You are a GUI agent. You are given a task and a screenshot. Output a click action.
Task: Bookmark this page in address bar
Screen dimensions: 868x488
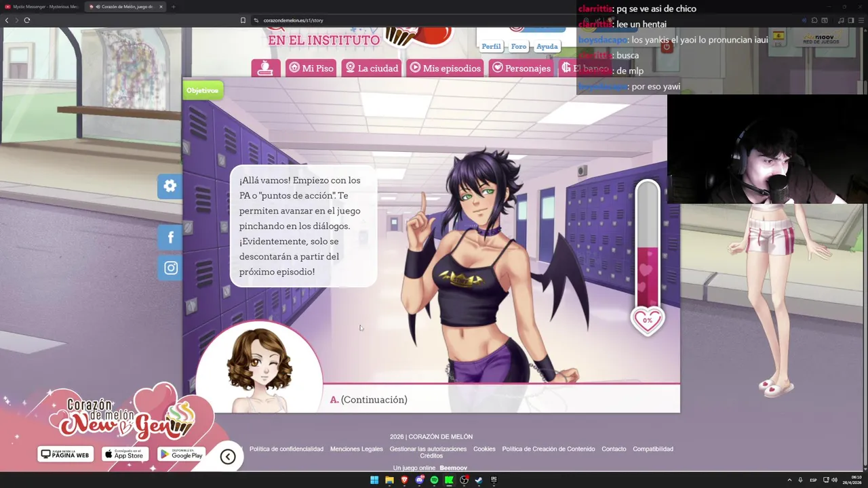(243, 20)
